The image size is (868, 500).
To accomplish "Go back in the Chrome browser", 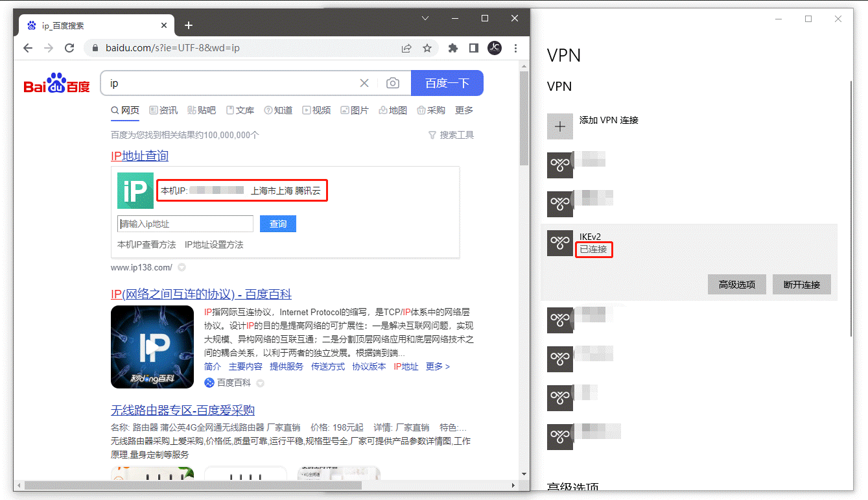I will pyautogui.click(x=27, y=48).
